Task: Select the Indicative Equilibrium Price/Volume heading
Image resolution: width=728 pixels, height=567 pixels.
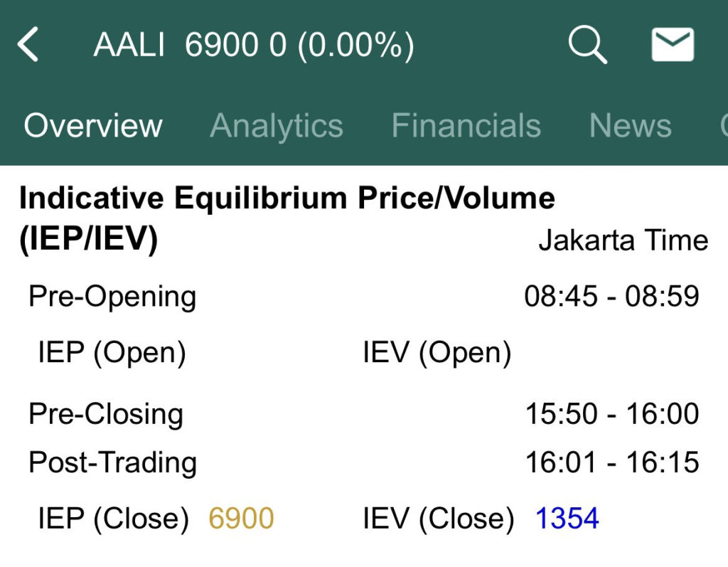Action: (x=287, y=198)
